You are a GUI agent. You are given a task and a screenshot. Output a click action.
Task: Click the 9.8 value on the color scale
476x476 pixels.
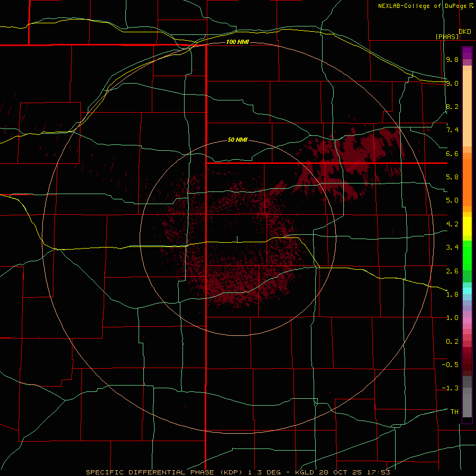pos(452,59)
